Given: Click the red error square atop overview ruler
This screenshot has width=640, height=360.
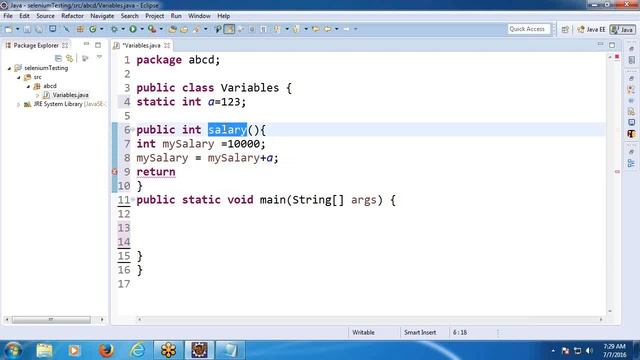Looking at the screenshot, I should pos(617,56).
